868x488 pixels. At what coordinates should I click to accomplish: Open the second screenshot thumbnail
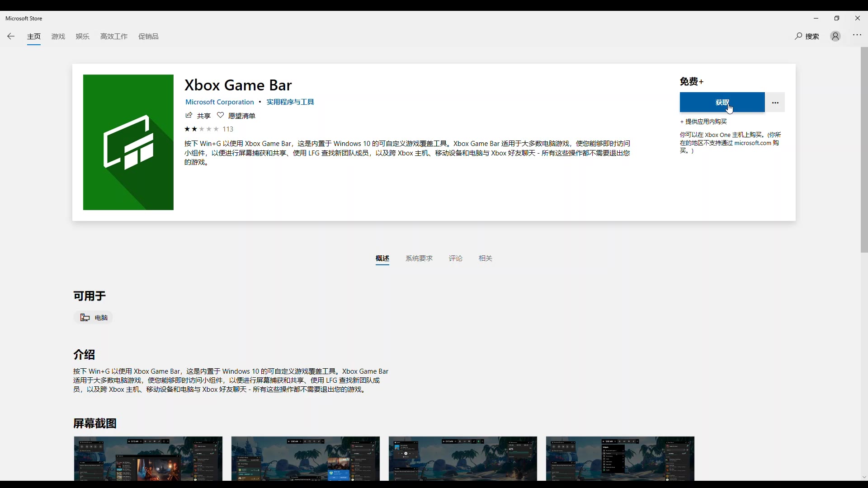point(306,459)
